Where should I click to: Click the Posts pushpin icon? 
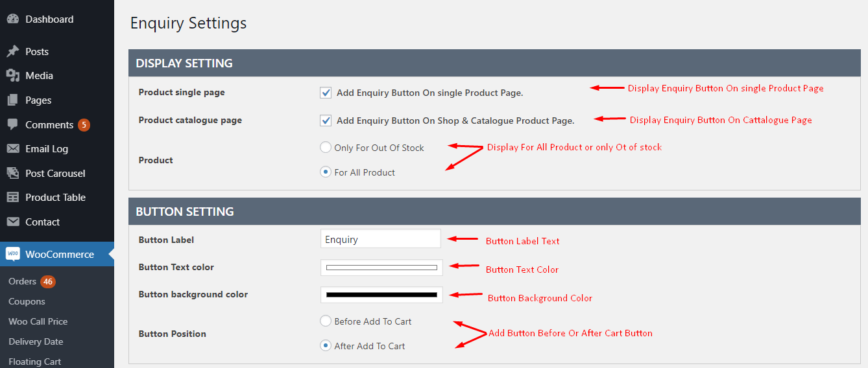(13, 52)
